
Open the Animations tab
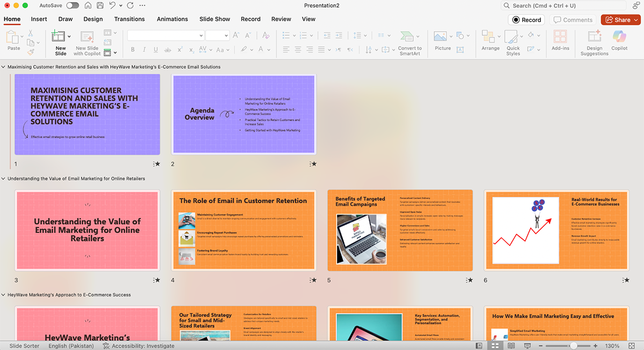pyautogui.click(x=172, y=19)
